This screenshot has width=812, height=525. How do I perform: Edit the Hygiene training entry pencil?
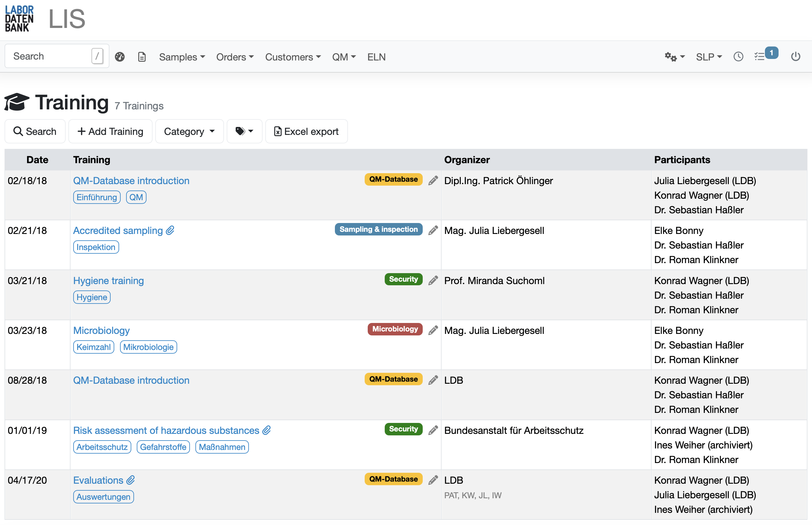pyautogui.click(x=433, y=280)
